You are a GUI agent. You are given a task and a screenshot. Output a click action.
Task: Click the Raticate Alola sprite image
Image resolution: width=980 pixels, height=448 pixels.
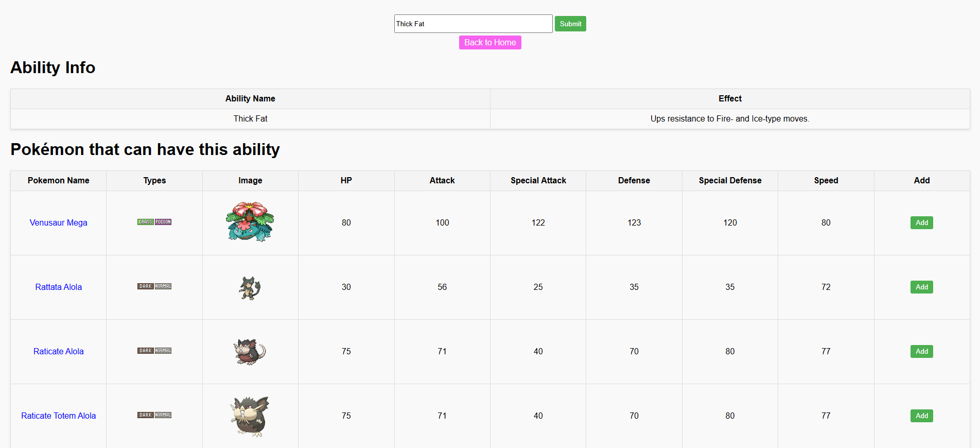[x=250, y=352]
